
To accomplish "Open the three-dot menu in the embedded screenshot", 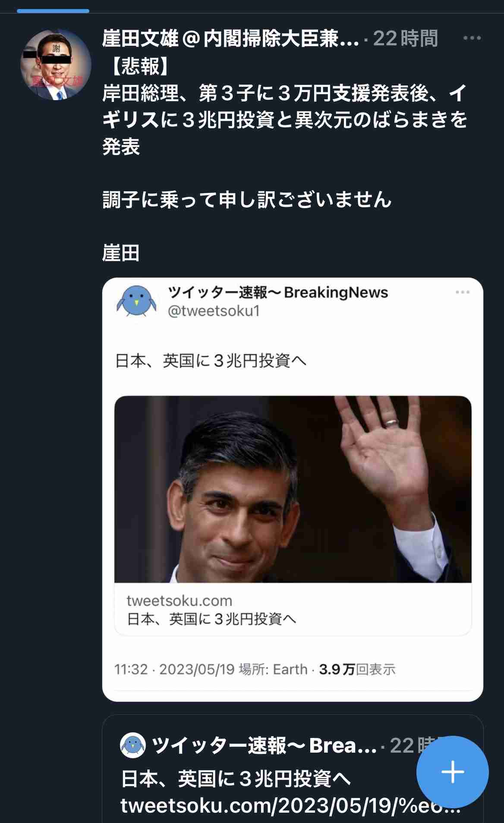I will (x=463, y=292).
